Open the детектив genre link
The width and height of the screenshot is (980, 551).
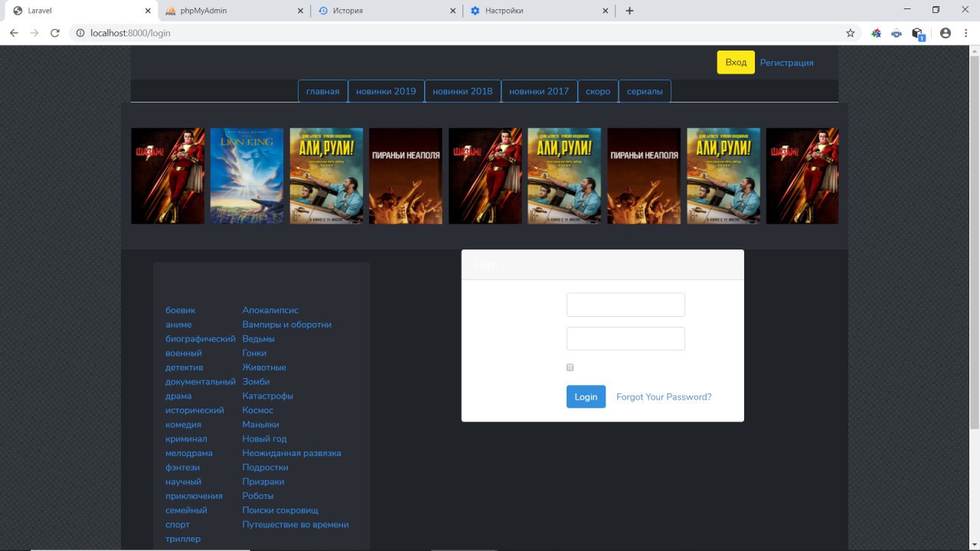click(184, 367)
